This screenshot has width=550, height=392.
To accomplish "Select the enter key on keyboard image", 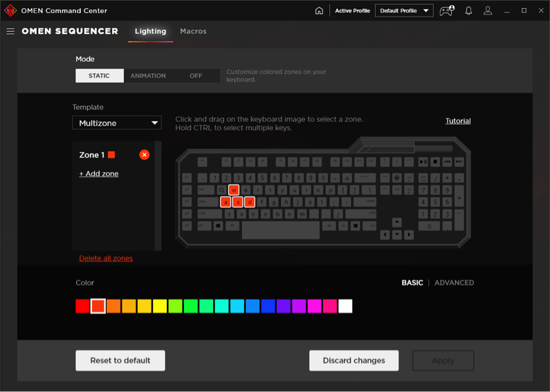I will [x=365, y=202].
